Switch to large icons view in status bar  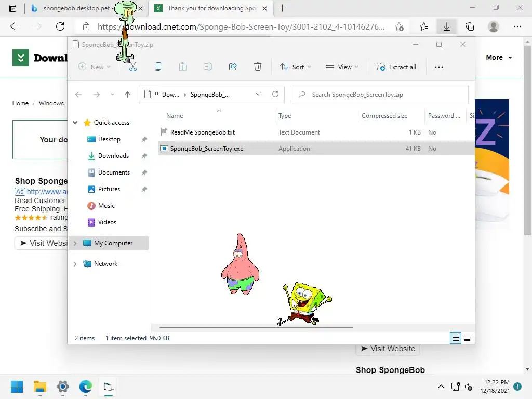[x=467, y=338]
